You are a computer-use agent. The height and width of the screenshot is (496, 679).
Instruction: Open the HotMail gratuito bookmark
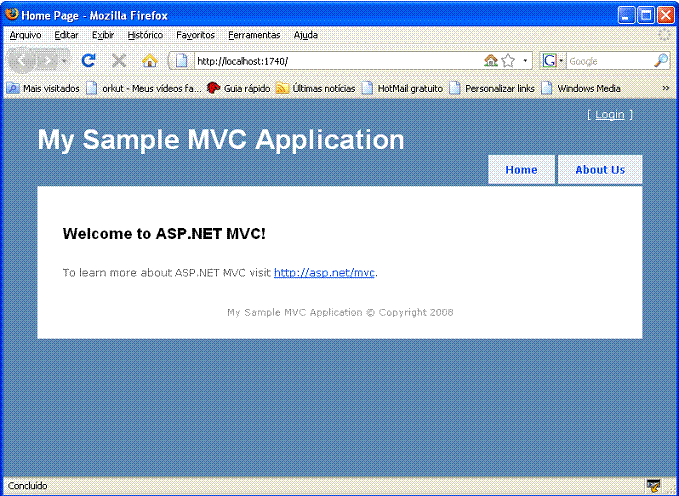pos(402,88)
